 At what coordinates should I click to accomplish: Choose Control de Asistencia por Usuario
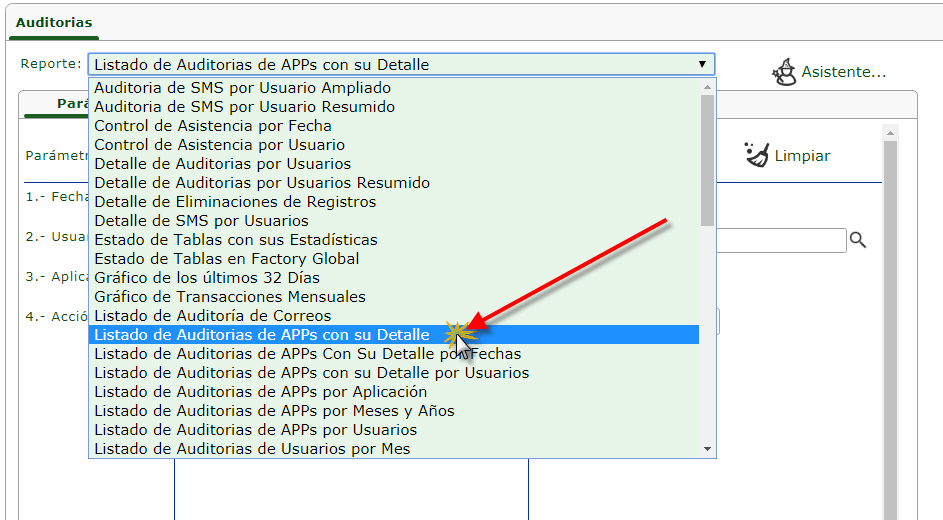point(393,145)
